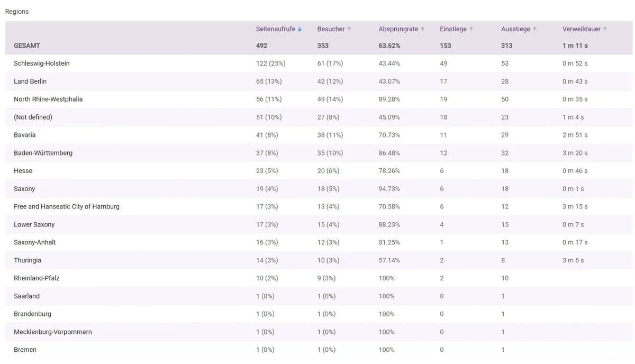Click the sort arrow beside Verweildauer
Viewport: 635px width, 364px height.
605,30
